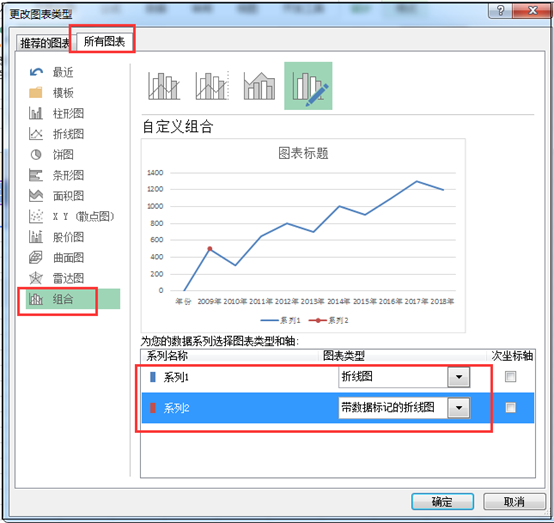Click the help question mark button

[x=500, y=11]
